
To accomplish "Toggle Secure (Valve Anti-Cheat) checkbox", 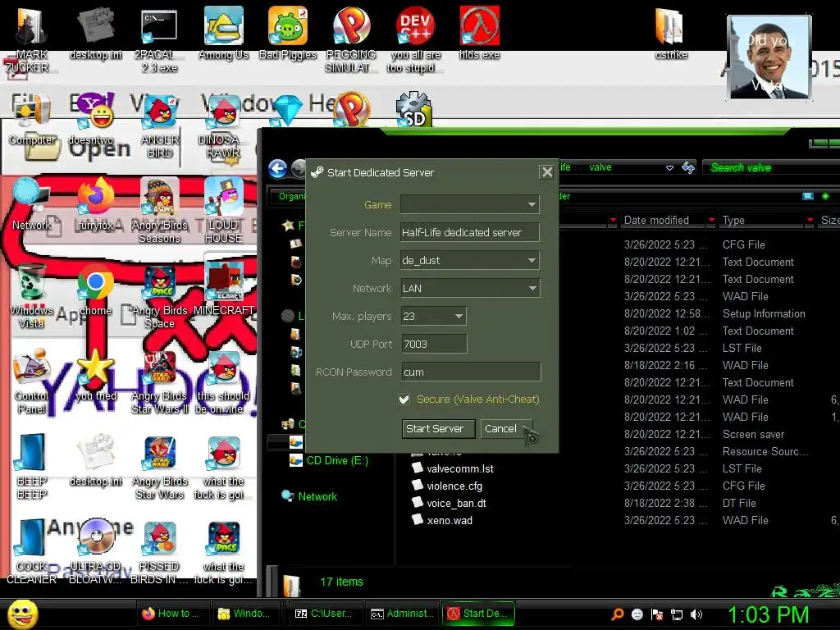I will coord(404,399).
